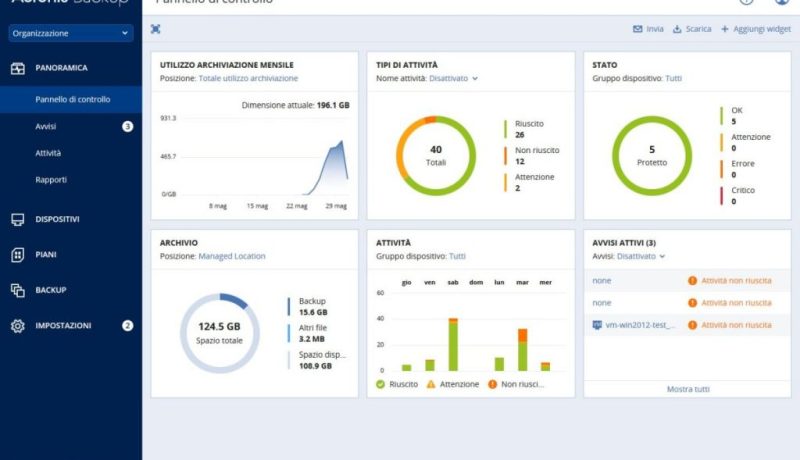Screen dimensions: 800x460
Task: Click the Piani plan icon
Action: [18, 254]
